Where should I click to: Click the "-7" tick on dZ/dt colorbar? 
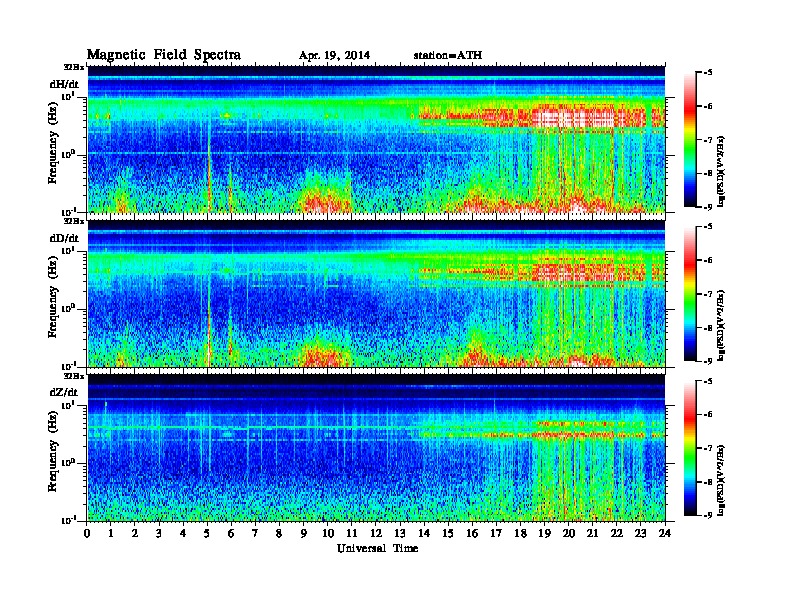(708, 448)
